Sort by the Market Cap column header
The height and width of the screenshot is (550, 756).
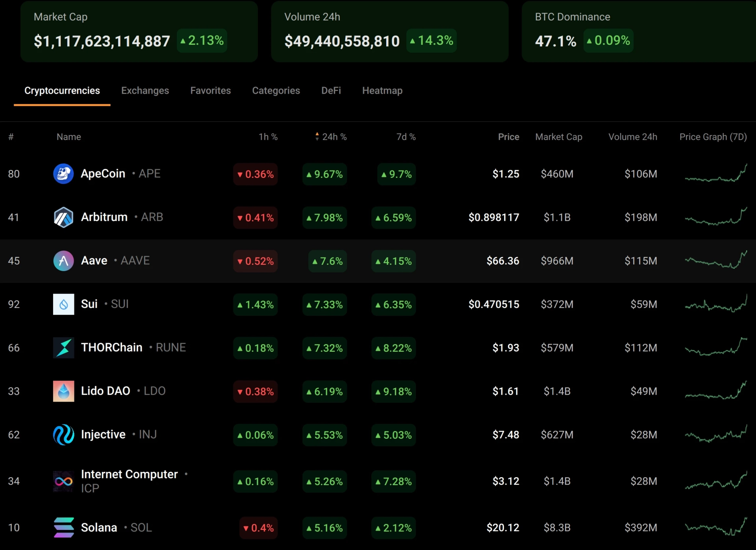click(559, 137)
